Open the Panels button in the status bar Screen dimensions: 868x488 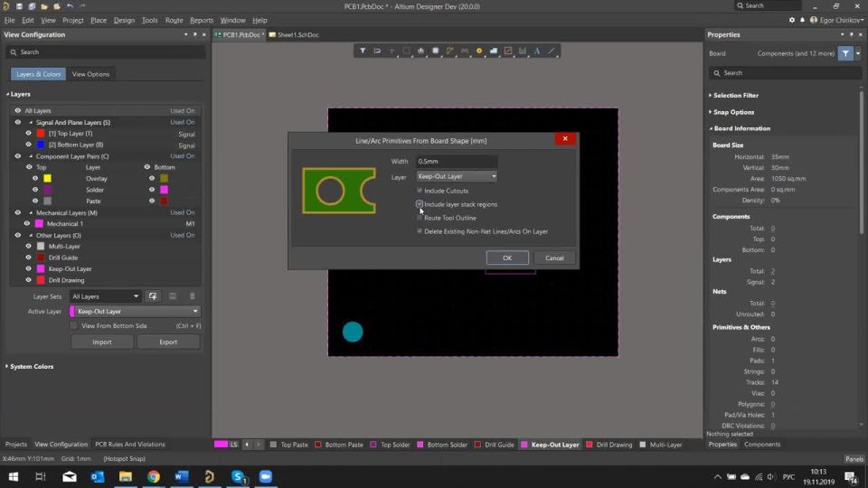(854, 459)
